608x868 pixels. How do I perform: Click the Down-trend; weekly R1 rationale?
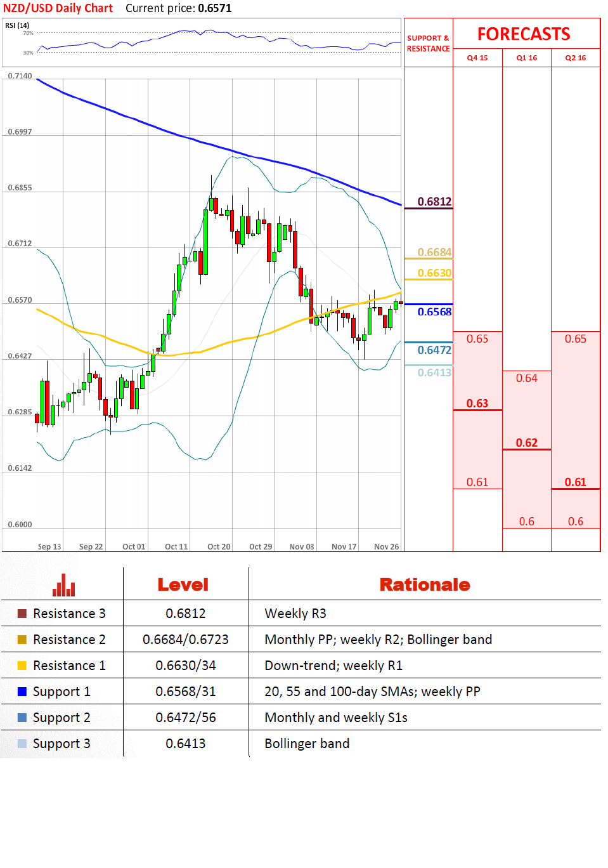333,666
